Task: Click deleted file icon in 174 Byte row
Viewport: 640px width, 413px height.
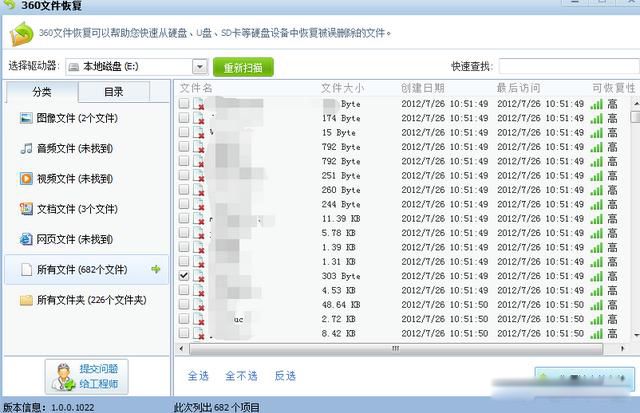Action: pyautogui.click(x=199, y=118)
